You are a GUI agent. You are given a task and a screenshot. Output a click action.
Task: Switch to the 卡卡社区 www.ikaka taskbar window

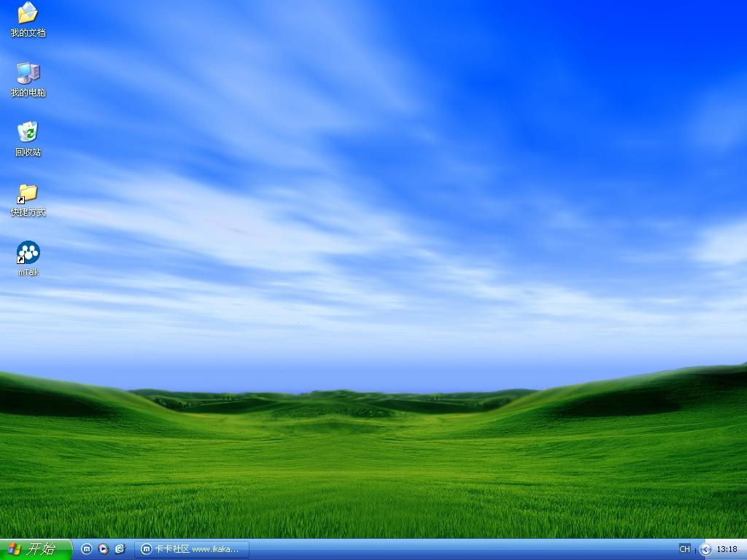[192, 549]
